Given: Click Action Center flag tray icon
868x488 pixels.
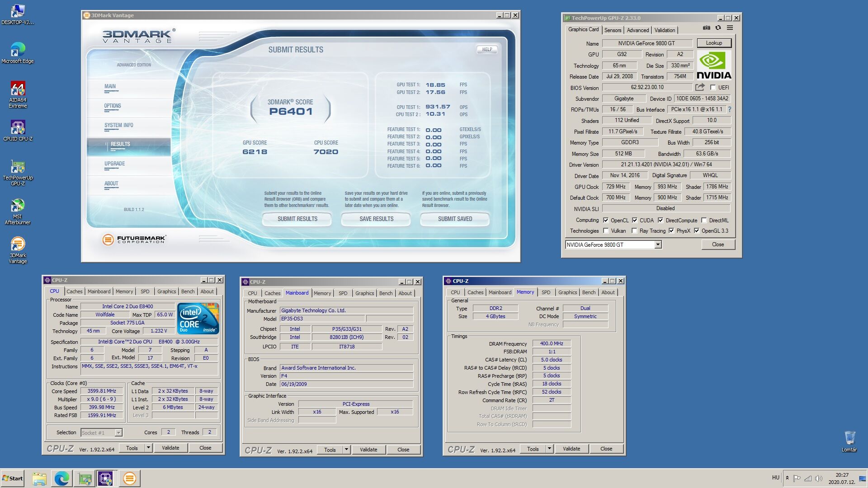Looking at the screenshot, I should click(797, 478).
